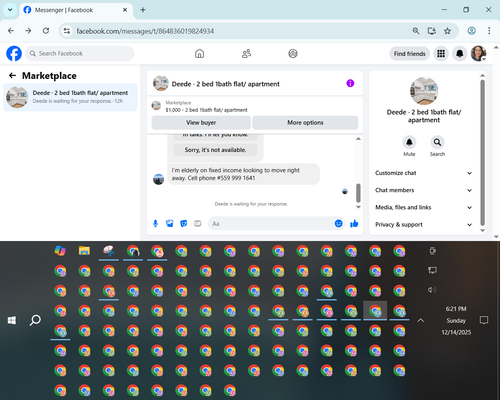Go back in browser history
The height and width of the screenshot is (400, 500).
(11, 31)
